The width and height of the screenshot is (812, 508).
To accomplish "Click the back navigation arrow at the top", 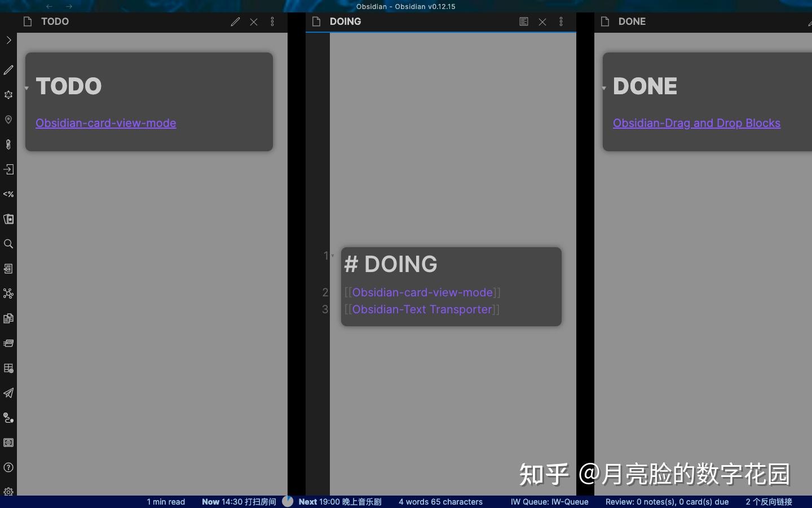I will point(49,6).
